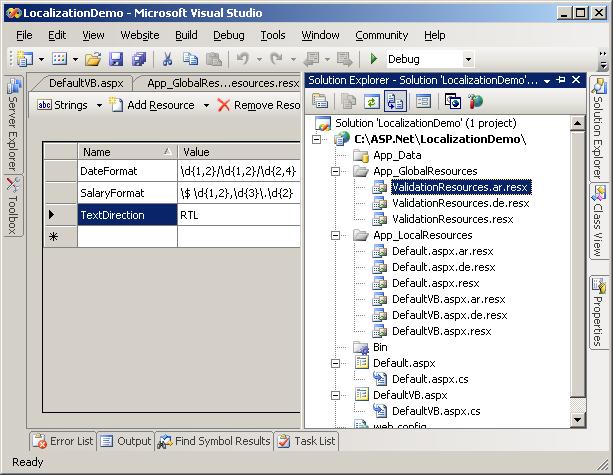Screen dimensions: 613x475
Task: Click the Save All icon
Action: coord(139,59)
